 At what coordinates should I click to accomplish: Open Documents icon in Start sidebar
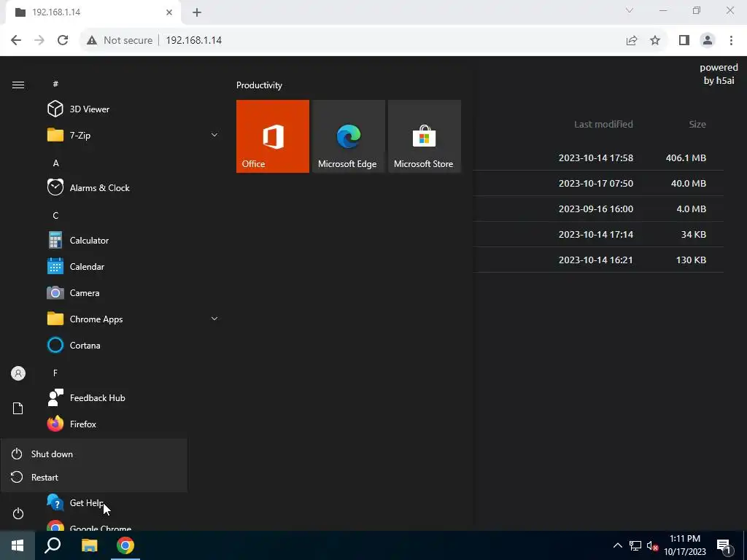pyautogui.click(x=18, y=408)
